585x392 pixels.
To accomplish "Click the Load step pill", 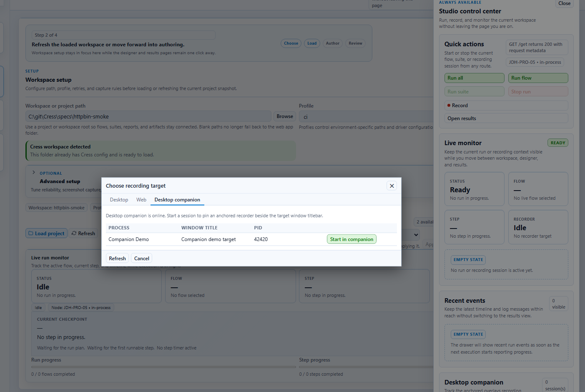I will [x=312, y=43].
